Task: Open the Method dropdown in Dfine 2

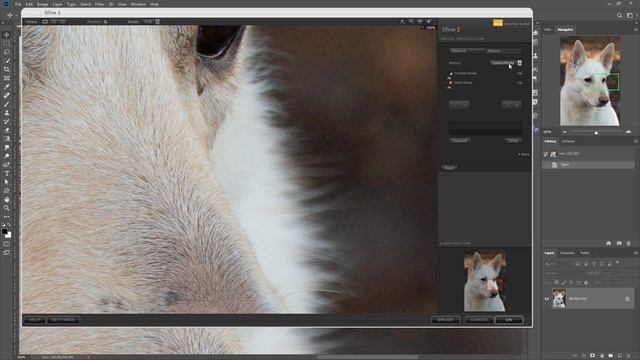Action: [506, 63]
